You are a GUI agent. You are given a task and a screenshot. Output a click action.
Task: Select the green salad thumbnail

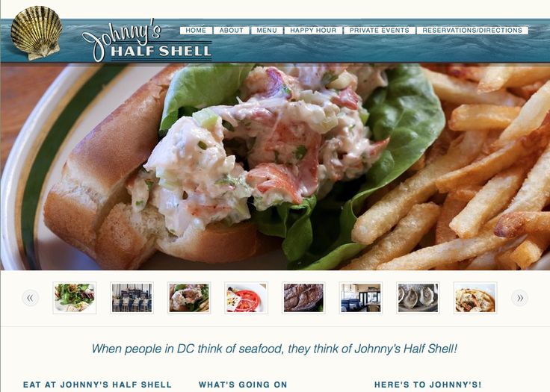coord(75,298)
